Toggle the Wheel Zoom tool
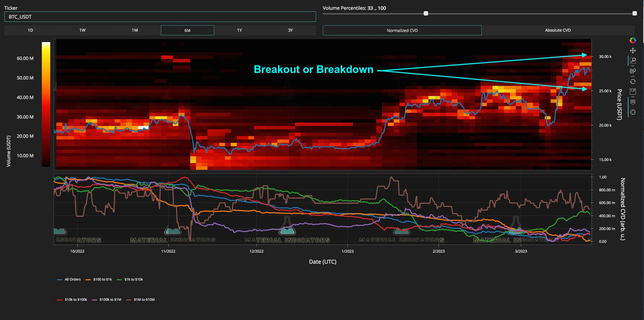 pyautogui.click(x=633, y=71)
